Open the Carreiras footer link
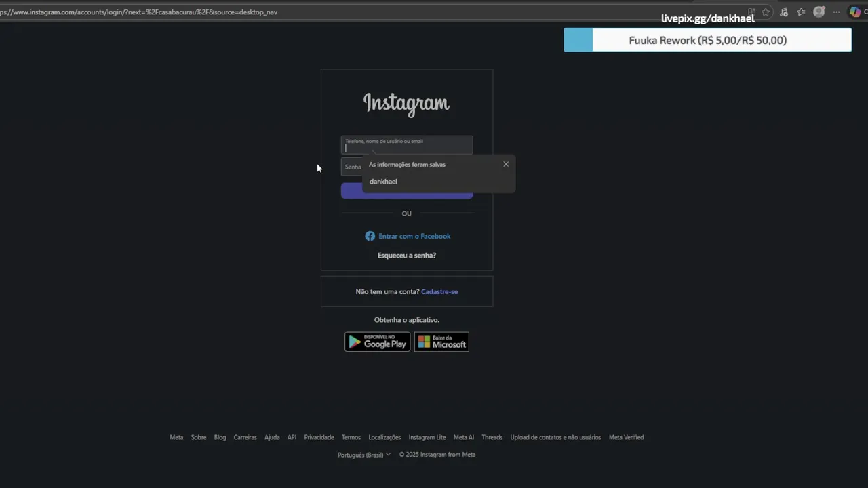The width and height of the screenshot is (868, 488). [245, 437]
